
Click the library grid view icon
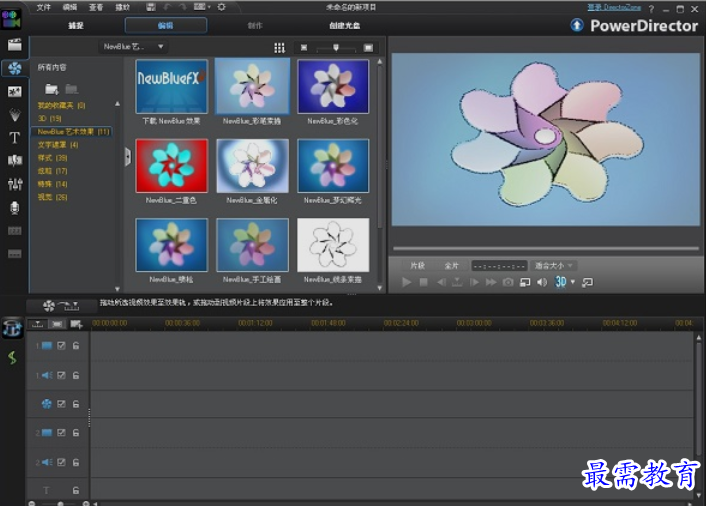click(279, 48)
